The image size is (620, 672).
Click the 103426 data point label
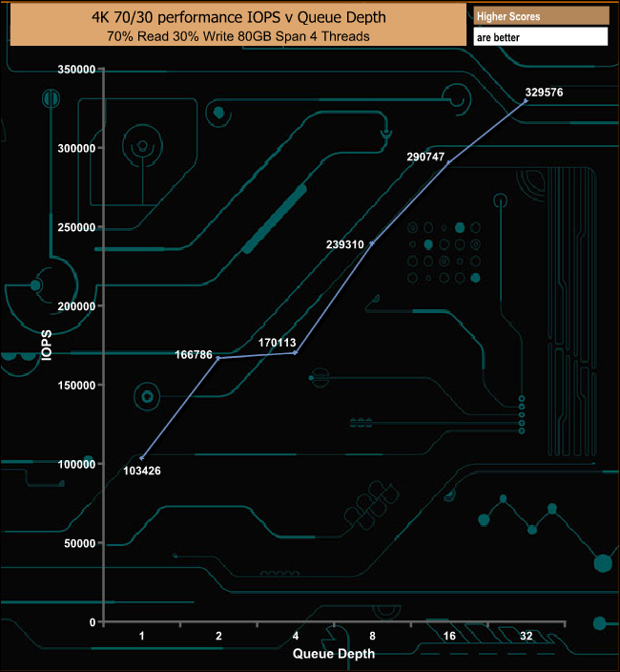coord(143,471)
